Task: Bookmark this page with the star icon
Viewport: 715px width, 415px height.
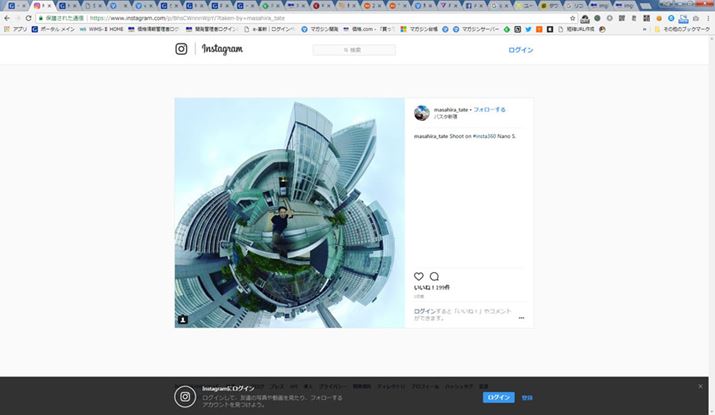Action: click(x=572, y=18)
